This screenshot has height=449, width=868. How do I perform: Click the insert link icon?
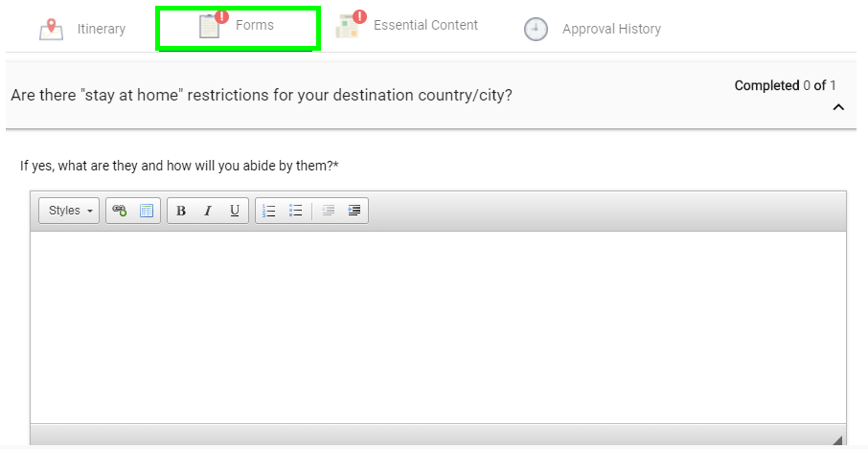click(120, 211)
